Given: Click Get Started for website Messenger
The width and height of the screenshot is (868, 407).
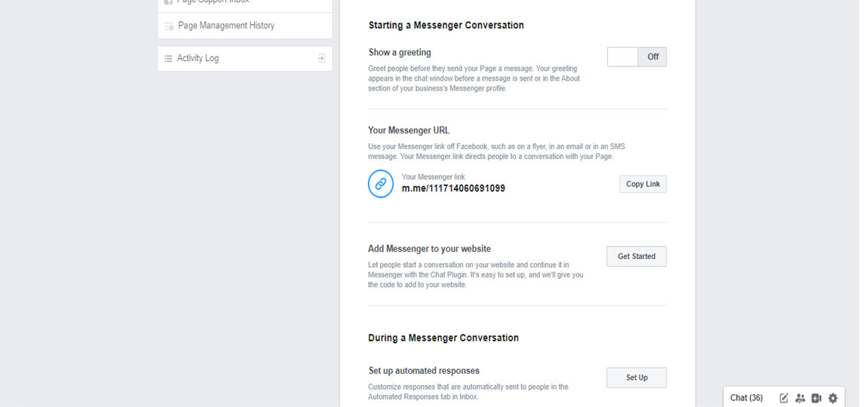Looking at the screenshot, I should pos(636,256).
